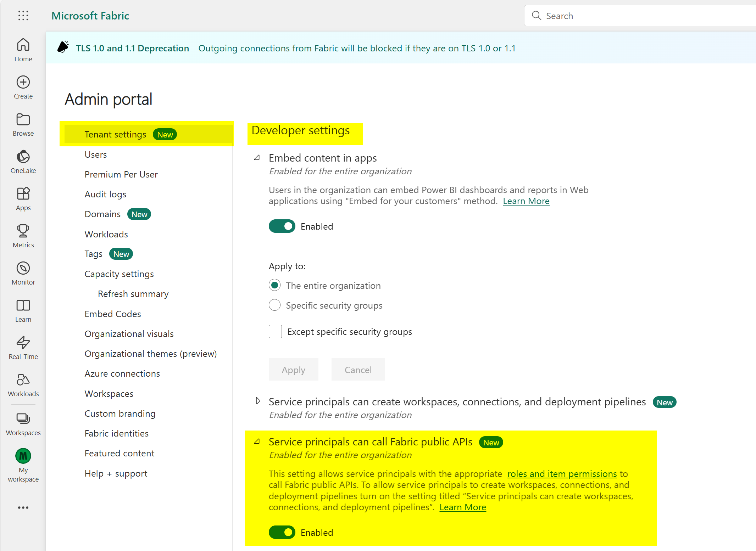
Task: Check Except specific security groups checkbox
Action: click(x=275, y=332)
